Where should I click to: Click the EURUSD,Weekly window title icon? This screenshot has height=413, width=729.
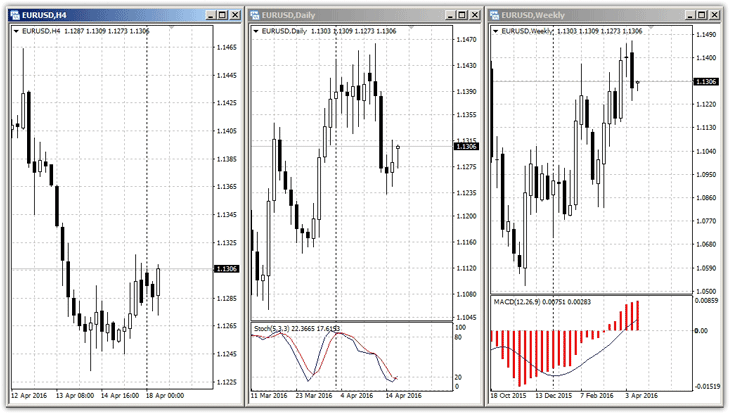click(496, 15)
